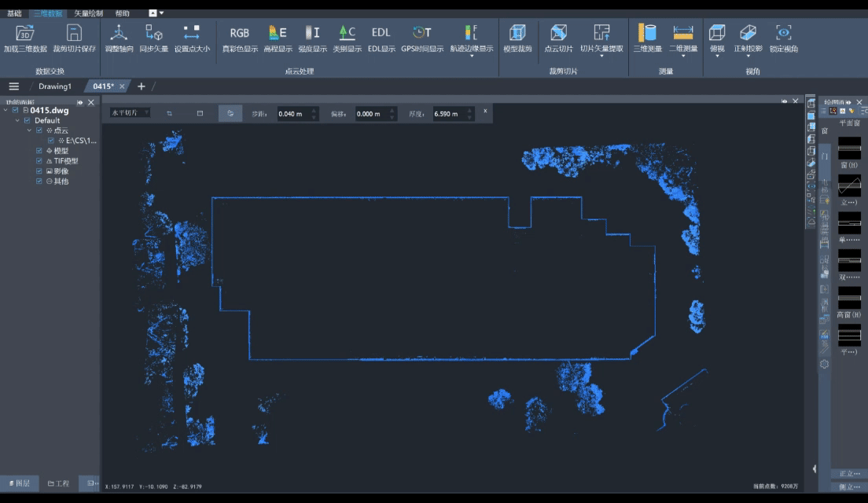Click the new tab plus button
Screen dimensions: 868x503
142,86
